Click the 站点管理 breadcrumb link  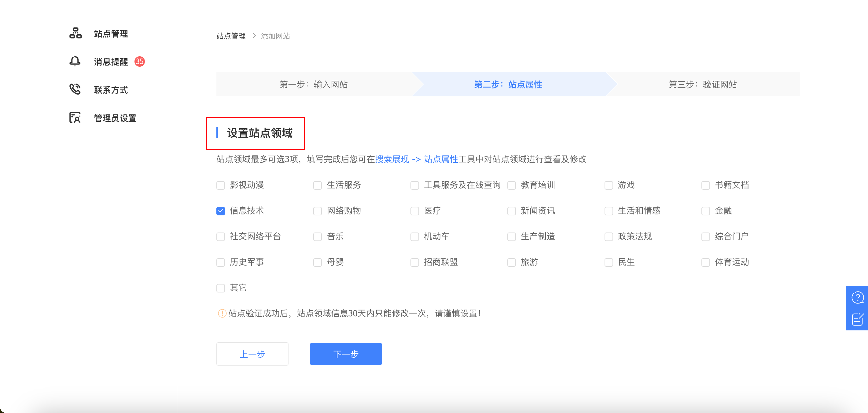tap(231, 36)
